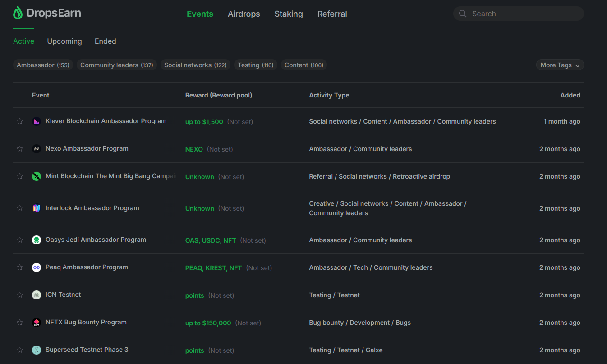
Task: Open Oasys Jedi Ambassador Program link
Action: click(x=96, y=240)
